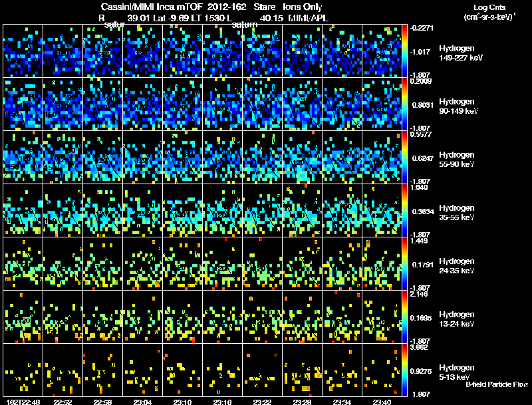The image size is (532, 405).
Task: Click the 'Hydrogen 90-149 keV' row label
Action: click(458, 106)
